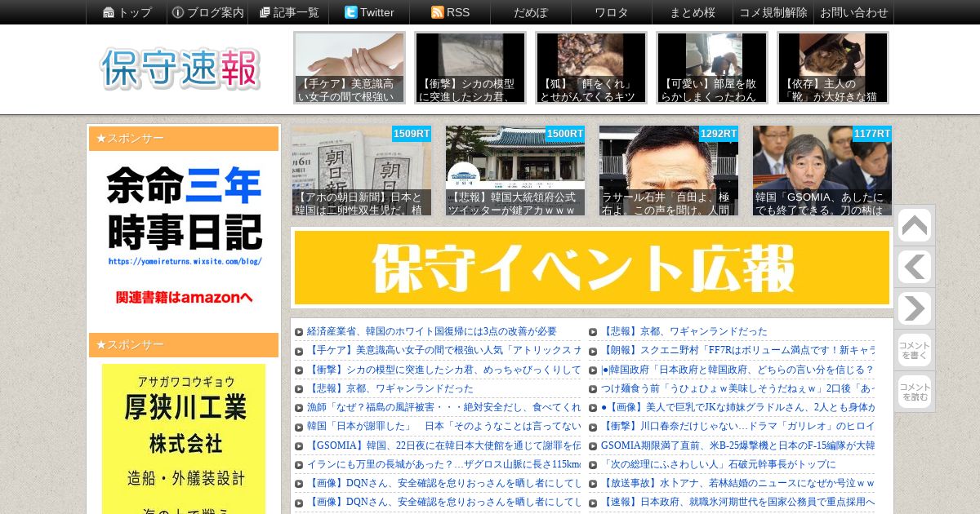Open the だめぽ menu link
Viewport: 980px width, 514px height.
531,12
